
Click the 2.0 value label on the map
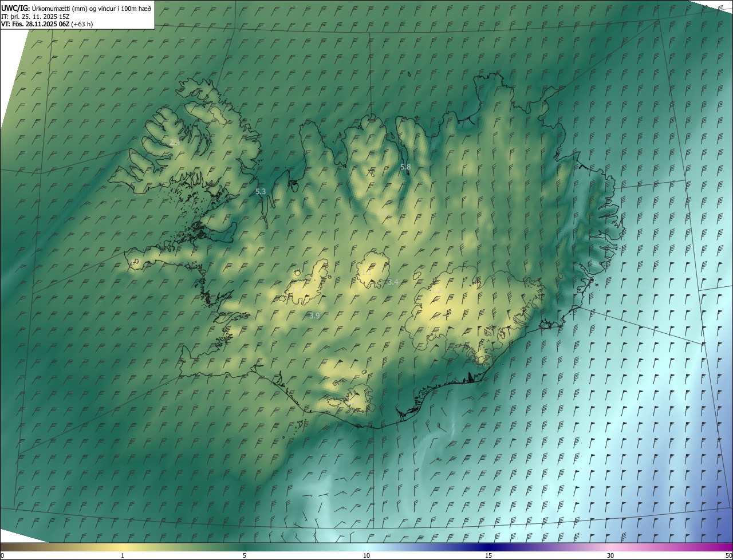point(382,211)
